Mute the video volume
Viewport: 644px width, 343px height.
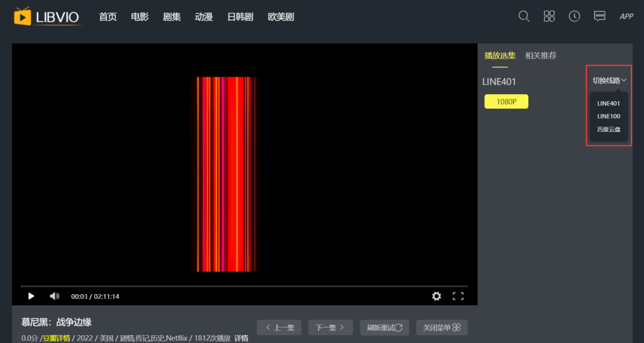tap(54, 296)
